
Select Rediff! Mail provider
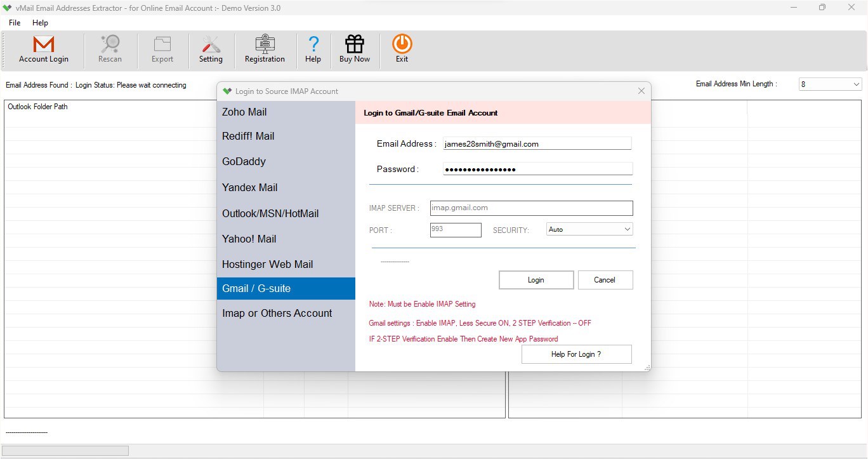[x=286, y=136]
